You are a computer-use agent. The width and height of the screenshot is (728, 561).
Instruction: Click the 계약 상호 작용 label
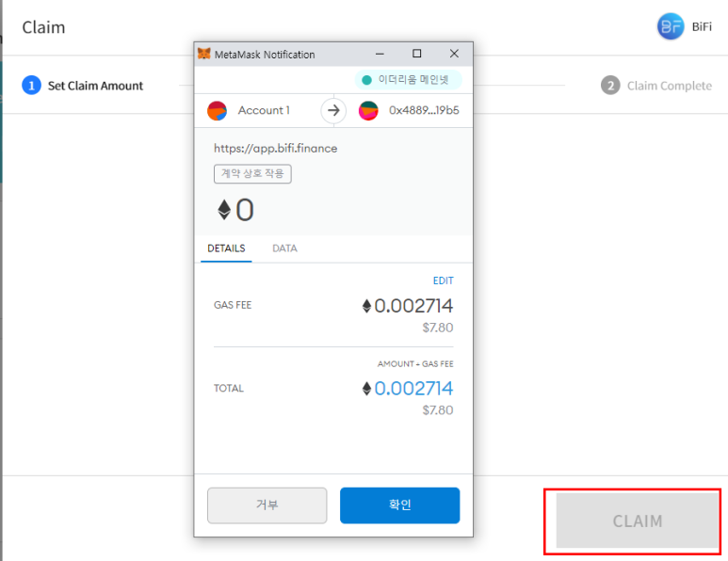click(252, 173)
